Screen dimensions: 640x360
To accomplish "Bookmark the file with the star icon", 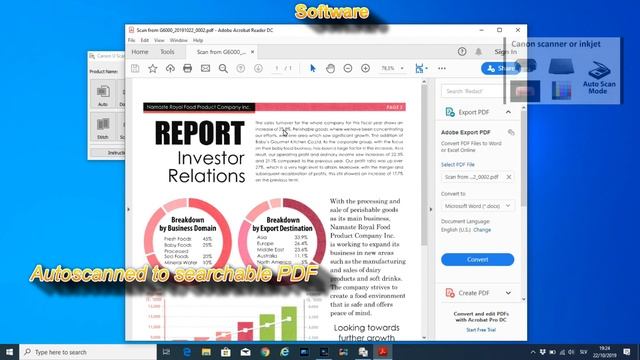I will pyautogui.click(x=153, y=69).
